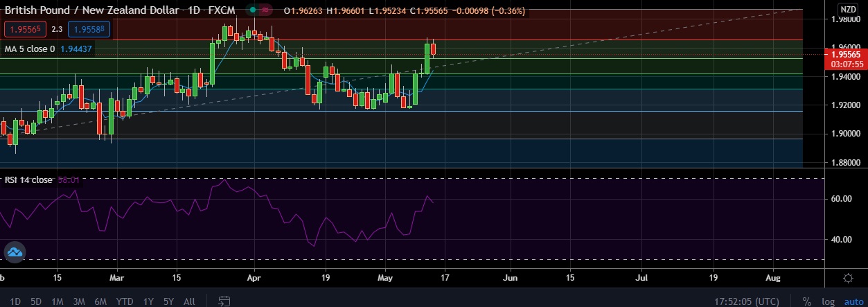Select the 5D time range
The image size is (868, 307).
point(36,301)
